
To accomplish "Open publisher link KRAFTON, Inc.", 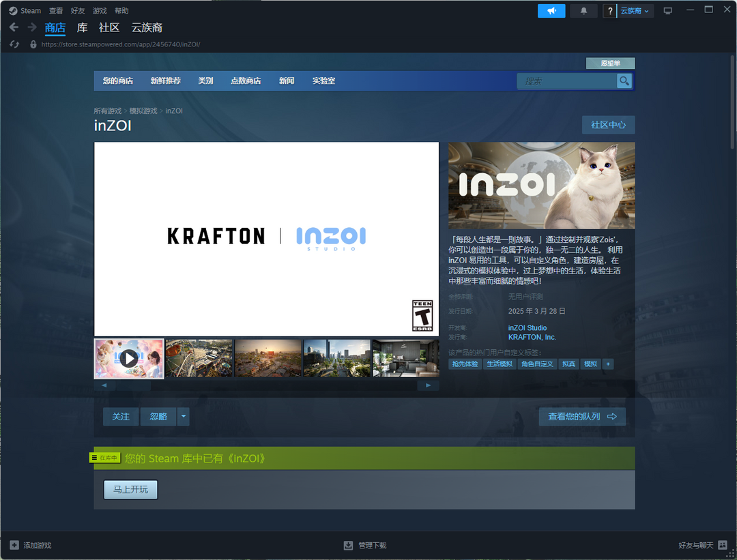I will 532,338.
